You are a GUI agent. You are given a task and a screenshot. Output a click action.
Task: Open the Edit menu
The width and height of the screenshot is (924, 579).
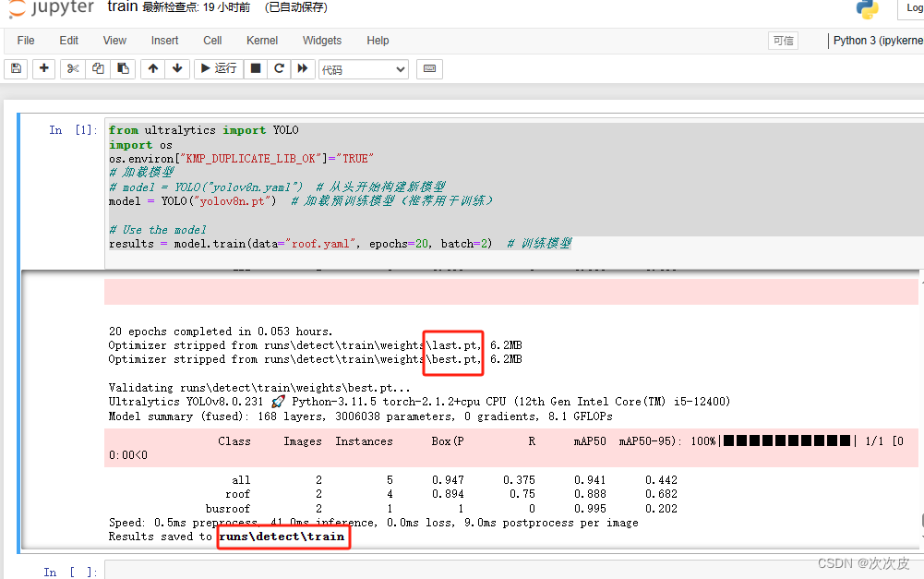pyautogui.click(x=69, y=41)
